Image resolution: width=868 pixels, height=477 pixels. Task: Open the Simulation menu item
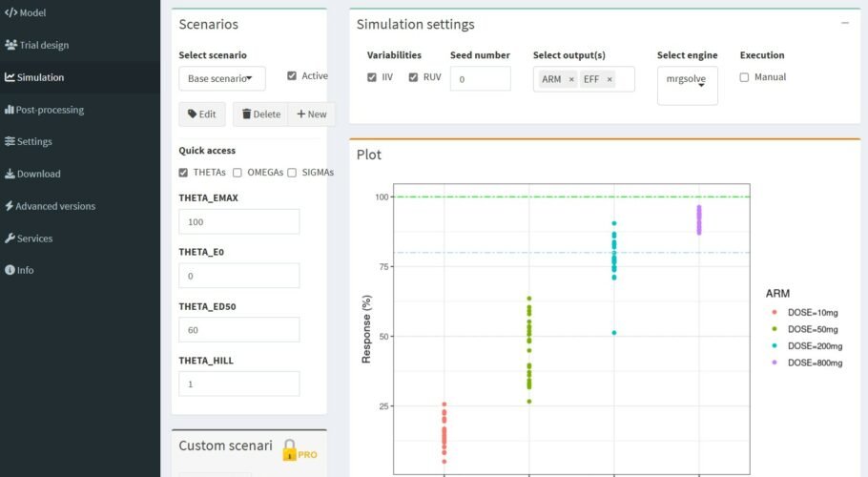[40, 77]
